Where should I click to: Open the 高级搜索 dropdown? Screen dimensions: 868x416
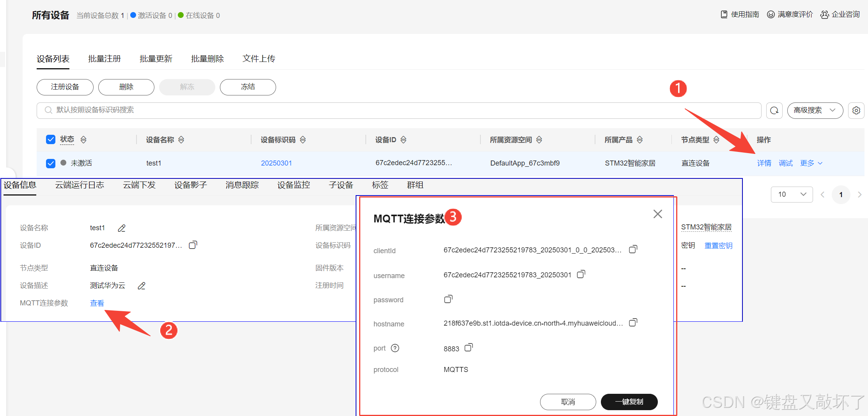tap(815, 110)
